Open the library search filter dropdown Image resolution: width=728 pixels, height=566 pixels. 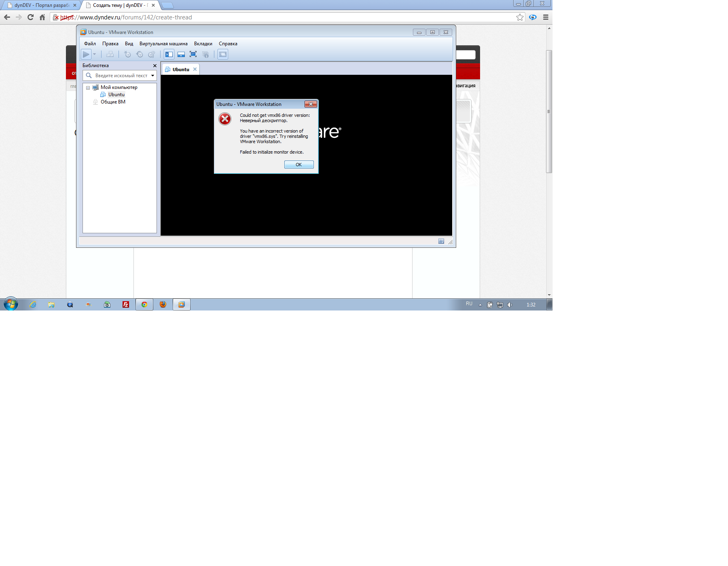(x=153, y=76)
